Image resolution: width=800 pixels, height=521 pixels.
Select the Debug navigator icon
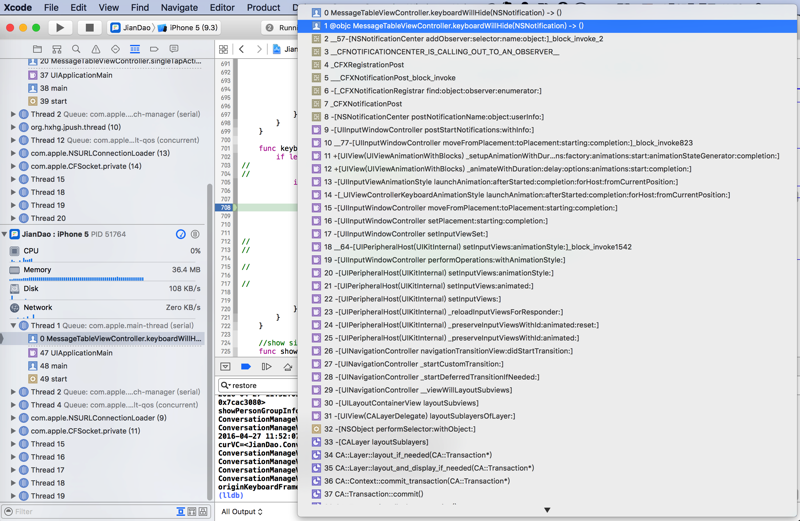tap(135, 49)
